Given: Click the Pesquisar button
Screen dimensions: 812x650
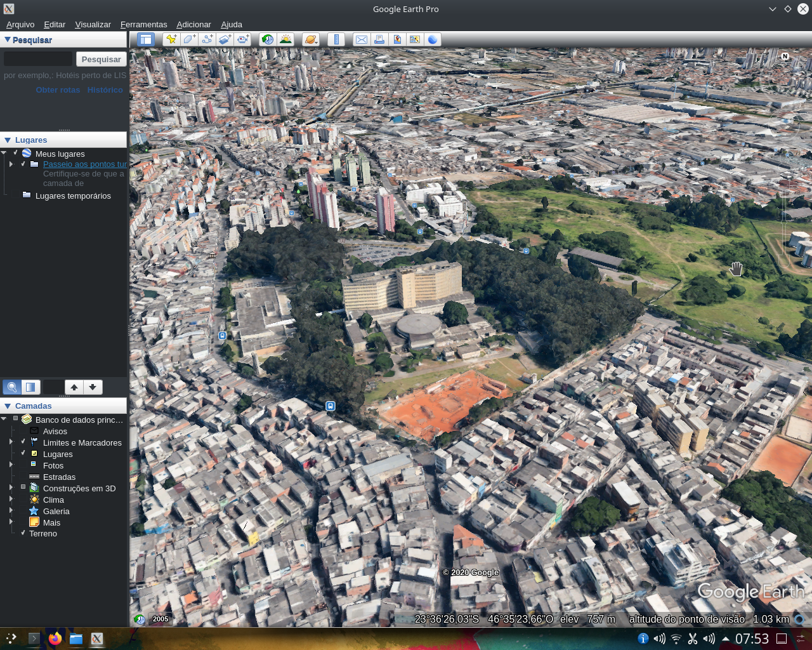Looking at the screenshot, I should click(x=101, y=58).
